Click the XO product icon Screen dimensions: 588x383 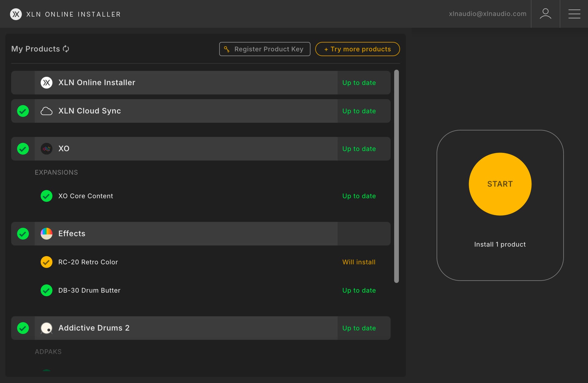click(47, 149)
